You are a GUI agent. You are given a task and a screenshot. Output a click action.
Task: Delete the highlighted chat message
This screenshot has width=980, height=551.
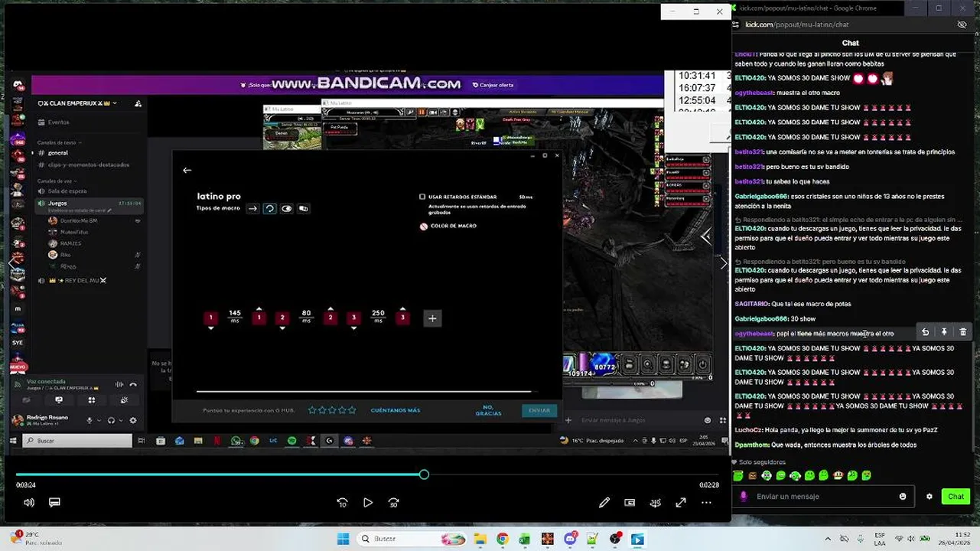tap(963, 332)
